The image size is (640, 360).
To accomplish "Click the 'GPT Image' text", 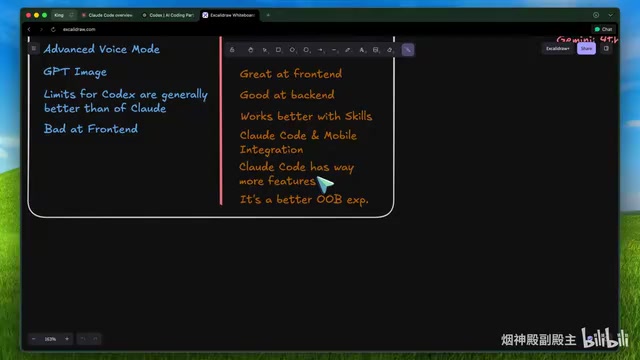I will (75, 72).
